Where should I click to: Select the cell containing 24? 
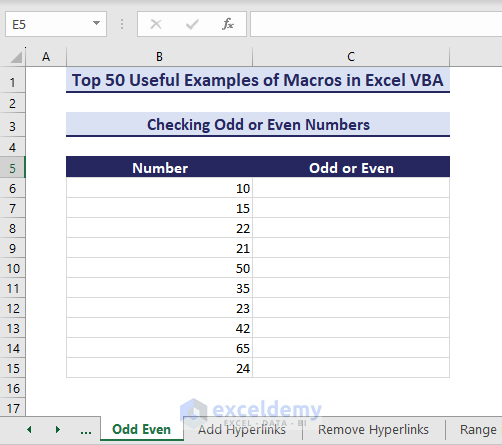coord(159,368)
